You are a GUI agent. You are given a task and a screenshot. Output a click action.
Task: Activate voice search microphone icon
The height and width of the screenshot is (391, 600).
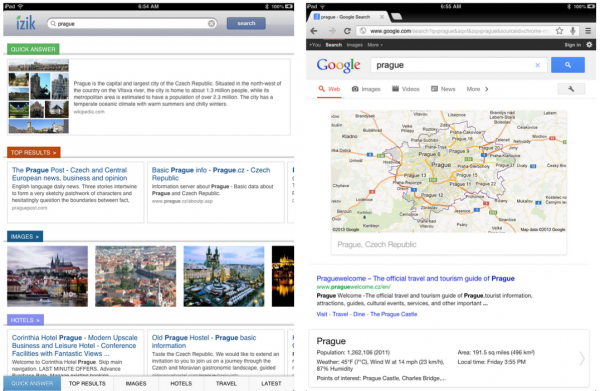pos(573,31)
